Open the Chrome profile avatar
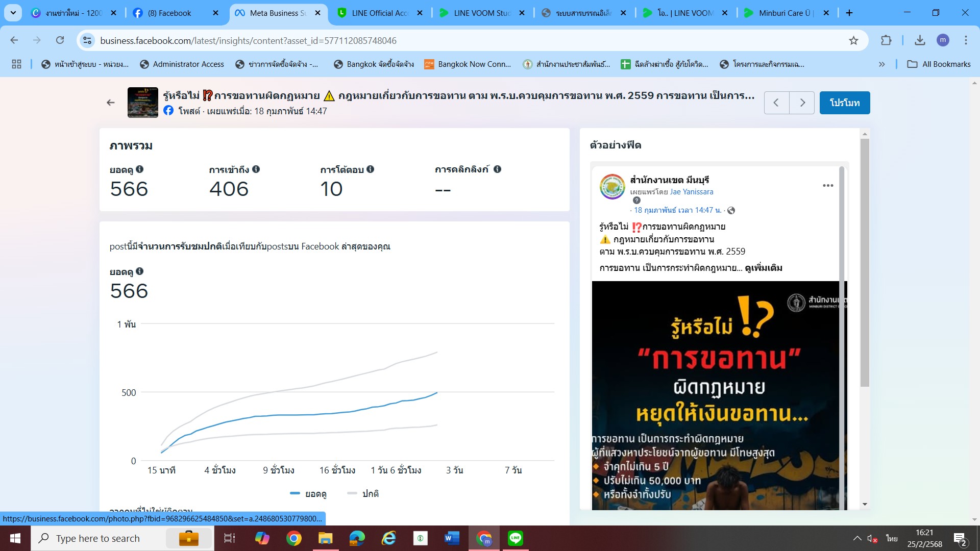The image size is (980, 551). click(x=943, y=40)
